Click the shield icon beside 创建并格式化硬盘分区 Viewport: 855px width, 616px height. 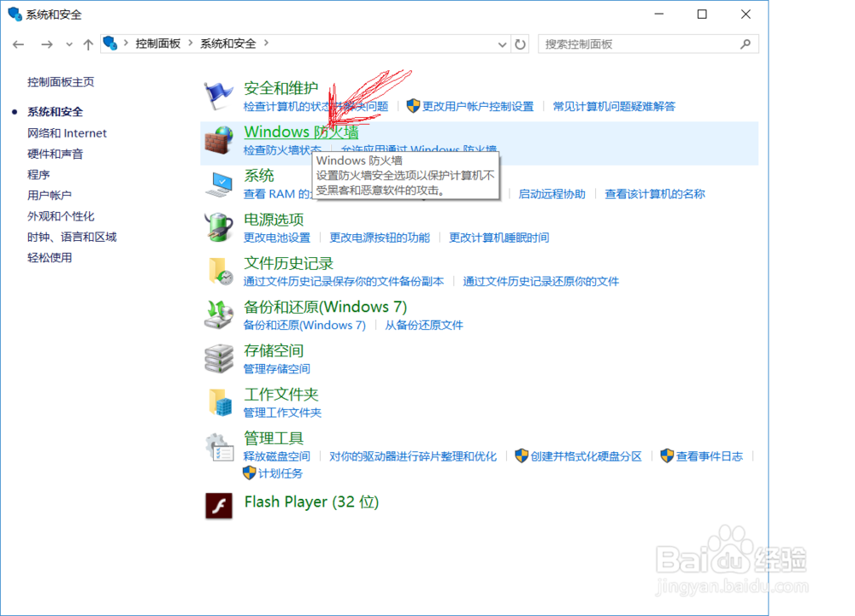[522, 456]
